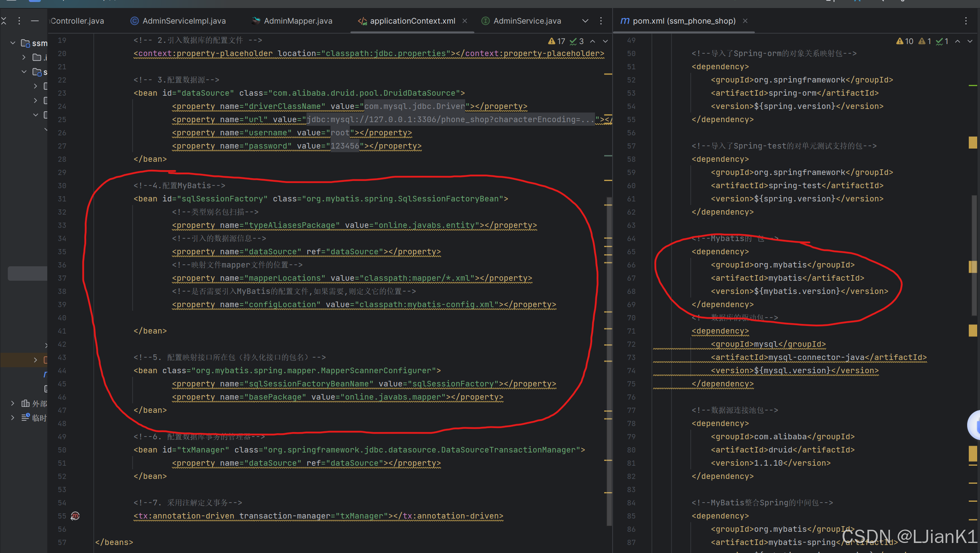Viewport: 980px width, 553px height.
Task: Close the applicationContext.xml tab
Action: (x=465, y=21)
